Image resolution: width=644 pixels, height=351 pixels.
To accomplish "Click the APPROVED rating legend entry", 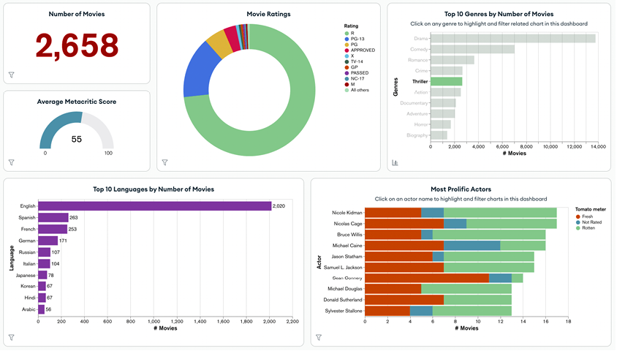I will coord(360,50).
